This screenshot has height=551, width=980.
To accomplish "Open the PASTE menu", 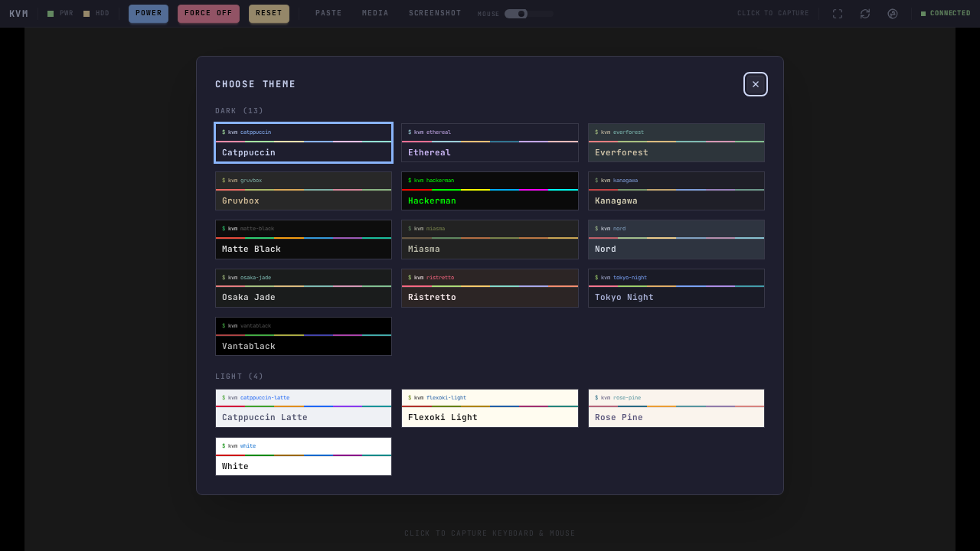I will tap(328, 13).
